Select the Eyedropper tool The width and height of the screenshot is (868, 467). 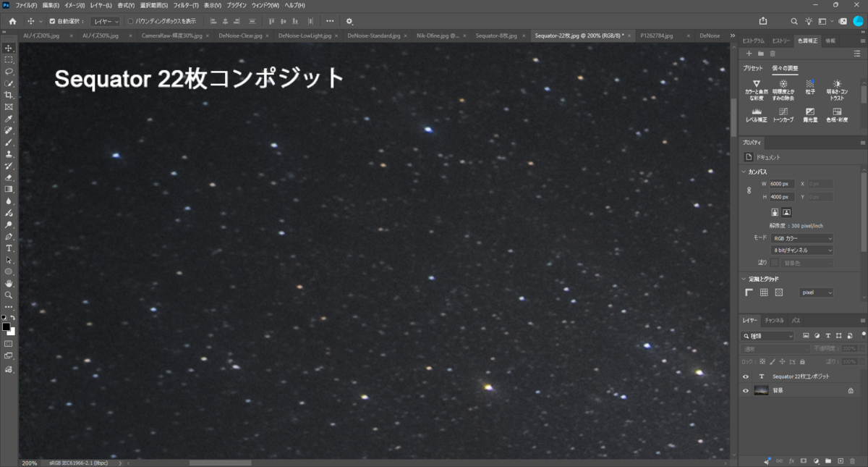[9, 119]
